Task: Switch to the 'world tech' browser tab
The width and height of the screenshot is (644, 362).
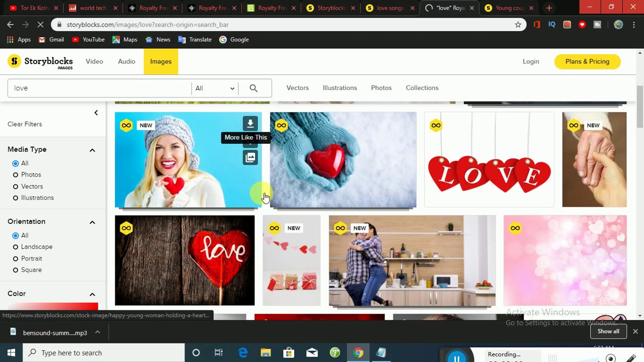Action: (93, 8)
